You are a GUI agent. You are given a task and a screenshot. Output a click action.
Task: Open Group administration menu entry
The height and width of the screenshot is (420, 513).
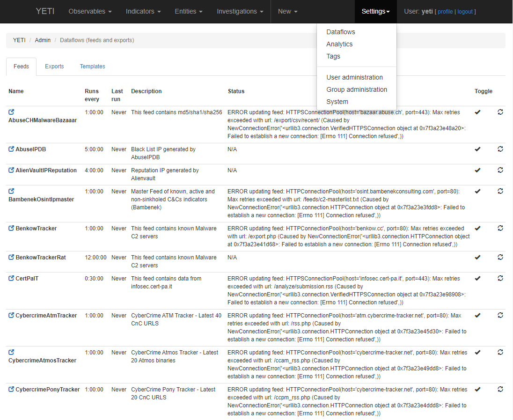click(357, 89)
